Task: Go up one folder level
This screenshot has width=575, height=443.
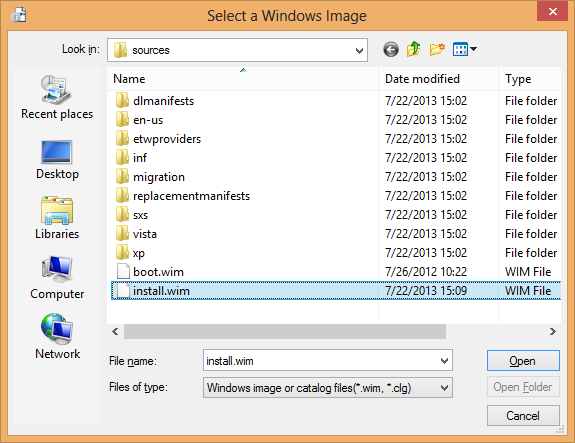Action: pyautogui.click(x=413, y=49)
